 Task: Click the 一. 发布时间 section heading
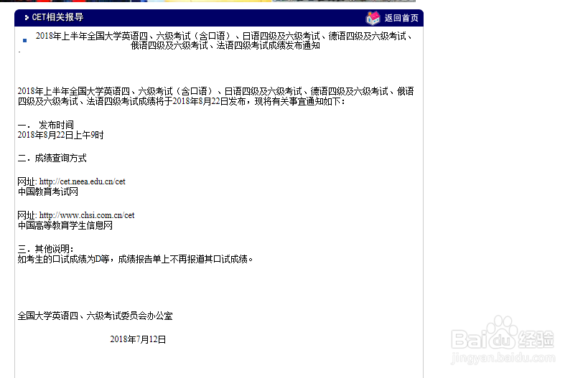[x=46, y=125]
